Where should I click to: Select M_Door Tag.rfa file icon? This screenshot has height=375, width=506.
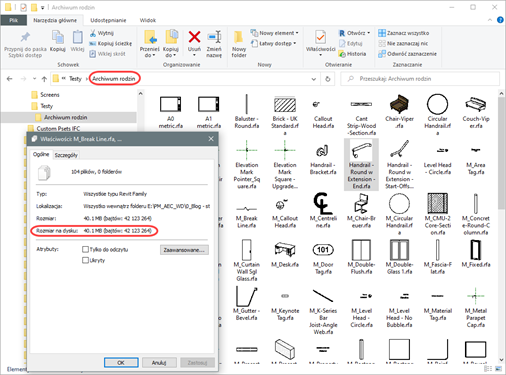click(323, 250)
